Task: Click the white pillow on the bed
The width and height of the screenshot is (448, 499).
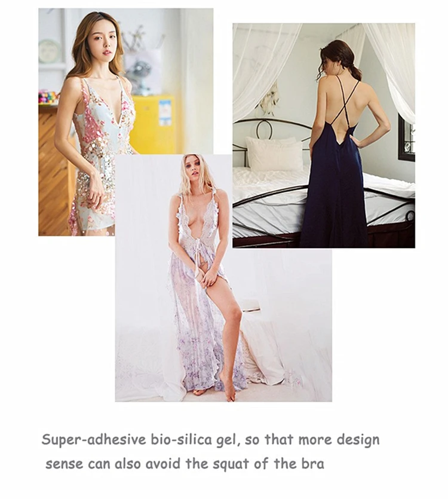Action: (x=274, y=154)
